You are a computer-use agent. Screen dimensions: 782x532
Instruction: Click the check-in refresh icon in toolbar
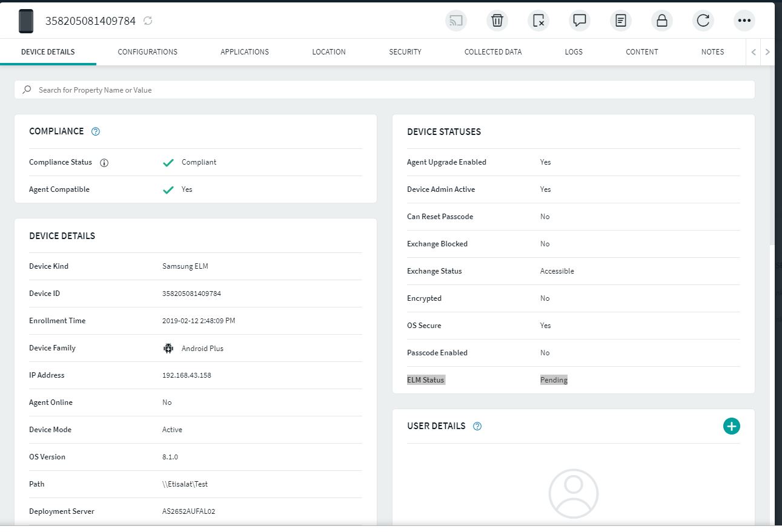coord(703,21)
